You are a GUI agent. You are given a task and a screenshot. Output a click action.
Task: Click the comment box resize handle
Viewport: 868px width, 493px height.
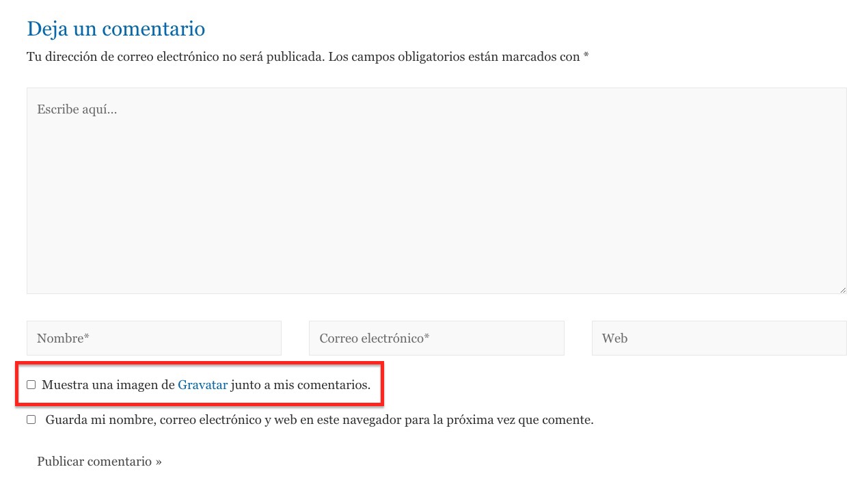pos(842,289)
